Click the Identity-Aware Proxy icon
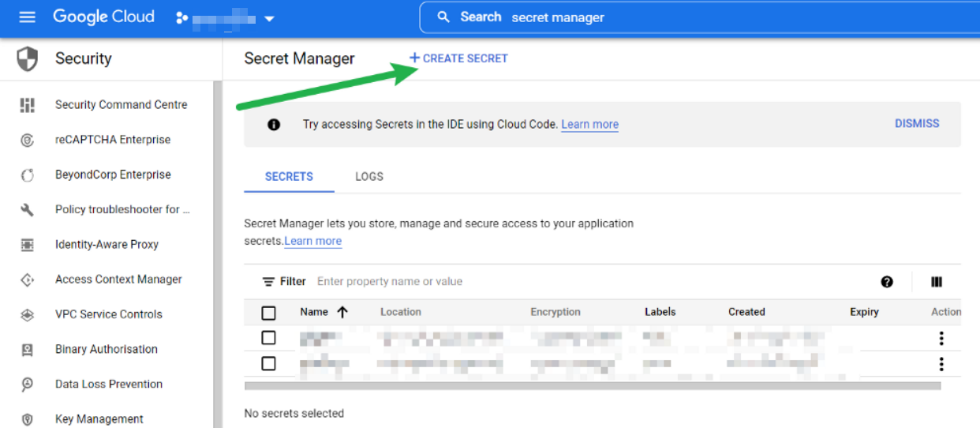Image resolution: width=980 pixels, height=428 pixels. point(28,245)
